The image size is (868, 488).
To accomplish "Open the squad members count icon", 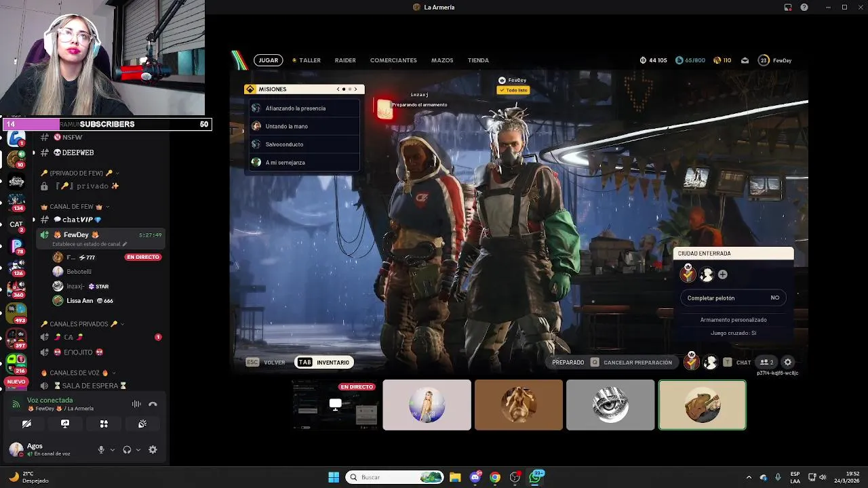I will point(767,363).
